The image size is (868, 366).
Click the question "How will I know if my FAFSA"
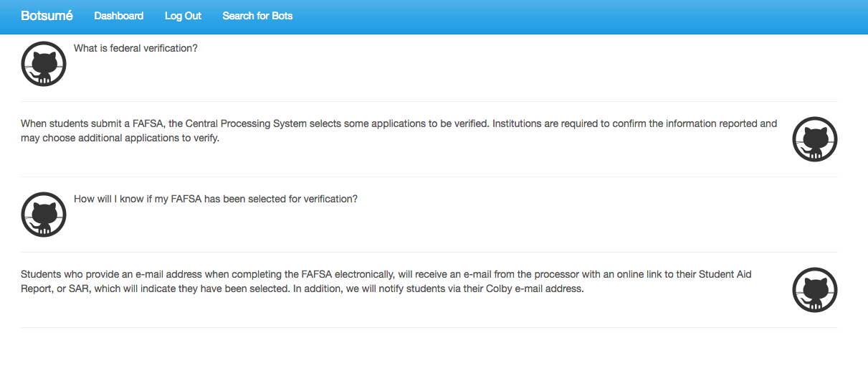click(215, 199)
